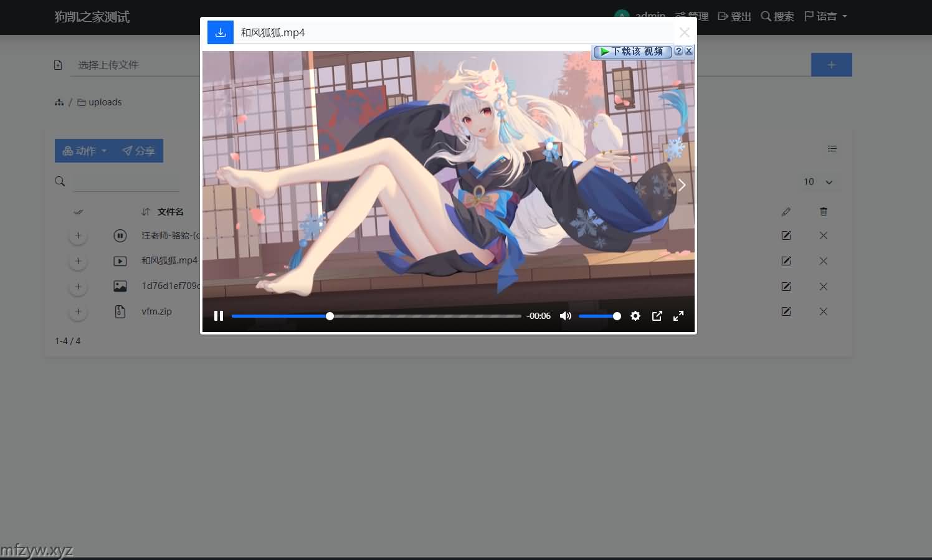Delete the 和风狐狐.mp4 row with X icon

click(x=823, y=261)
